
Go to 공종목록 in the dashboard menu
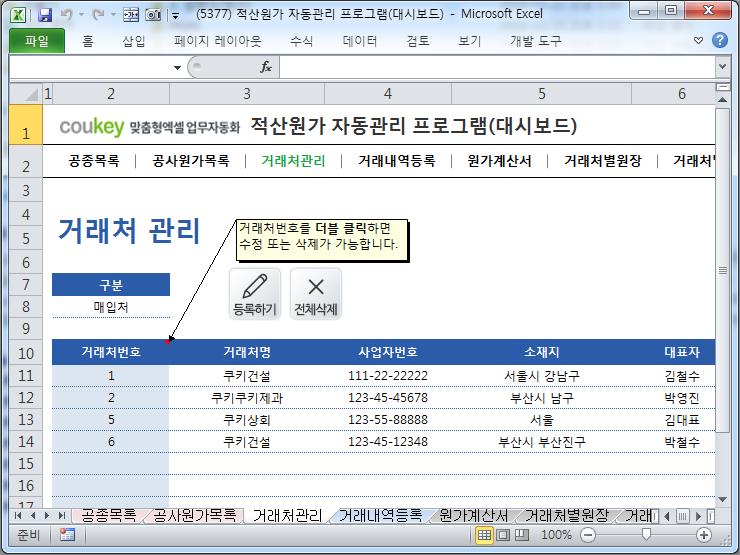[x=94, y=161]
